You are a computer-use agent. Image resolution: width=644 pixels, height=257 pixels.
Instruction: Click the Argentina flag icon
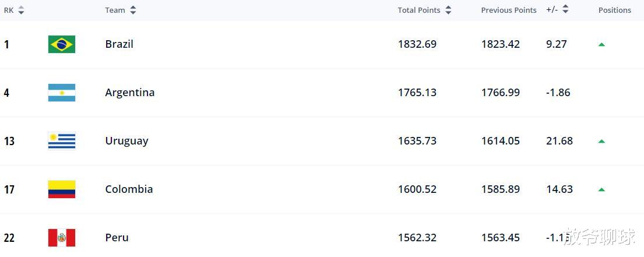pos(62,93)
